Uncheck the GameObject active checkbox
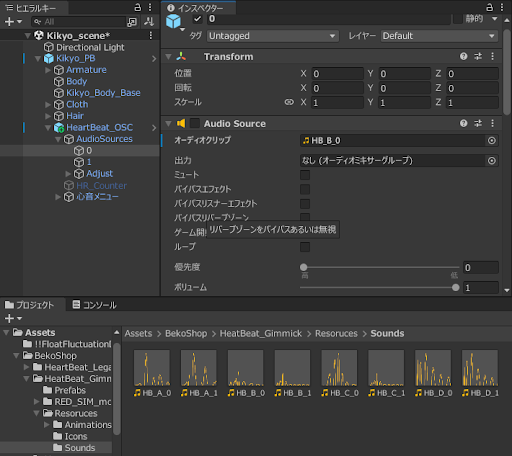 point(197,19)
